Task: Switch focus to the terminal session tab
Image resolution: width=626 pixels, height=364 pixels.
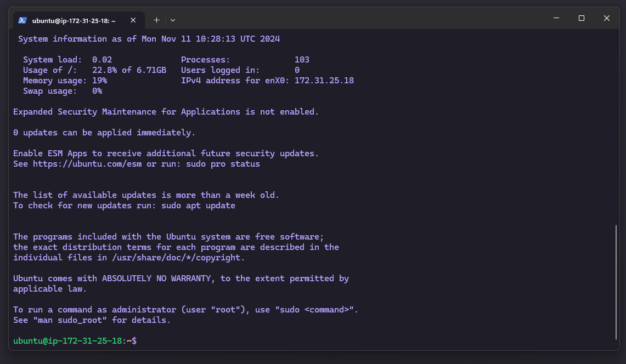Action: tap(77, 20)
